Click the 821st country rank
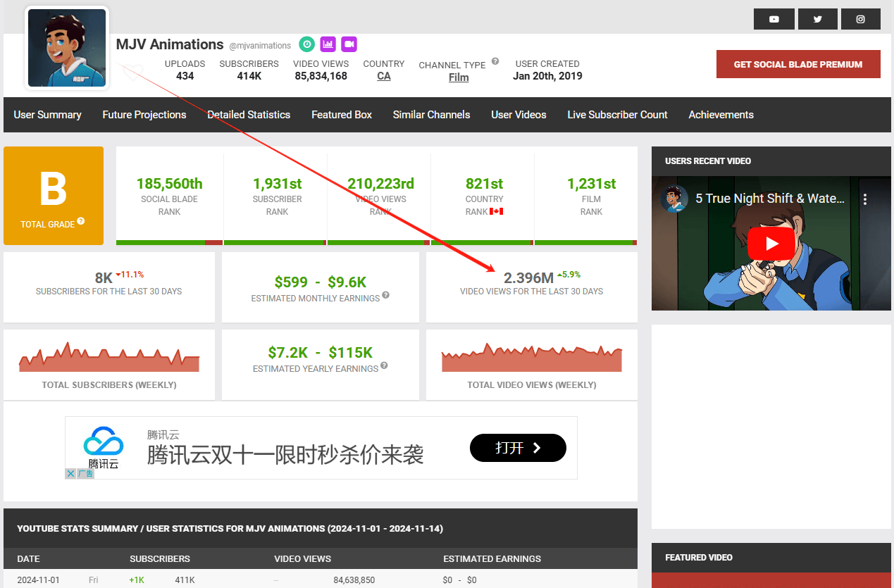Screen dimensions: 894x588 coord(484,184)
